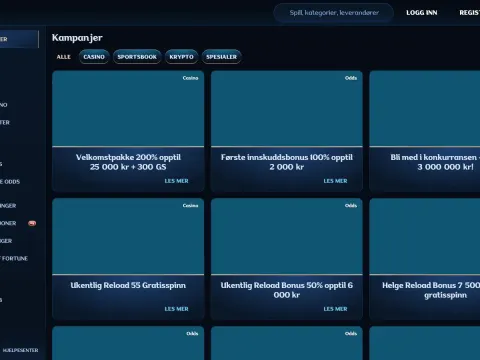480x360 pixels.
Task: Show ALLE campaigns filter
Action: pyautogui.click(x=64, y=57)
